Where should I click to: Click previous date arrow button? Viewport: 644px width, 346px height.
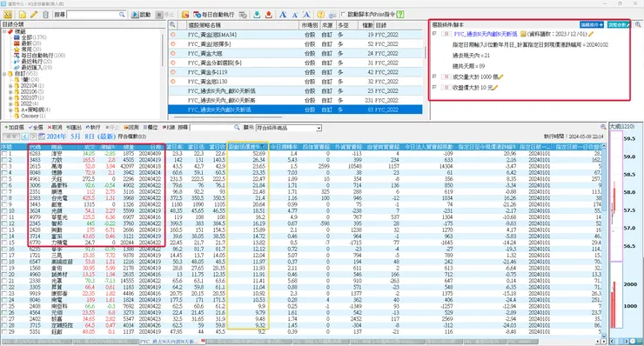[x=25, y=136]
